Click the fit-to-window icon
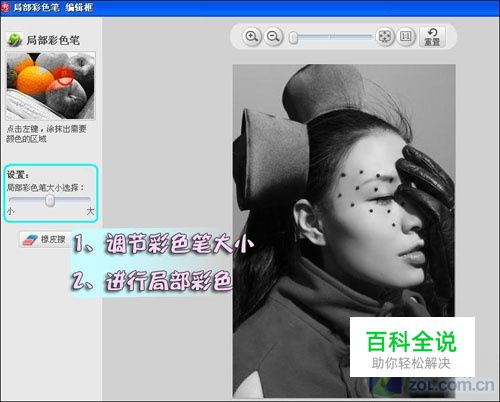The height and width of the screenshot is (402, 500). [x=385, y=37]
